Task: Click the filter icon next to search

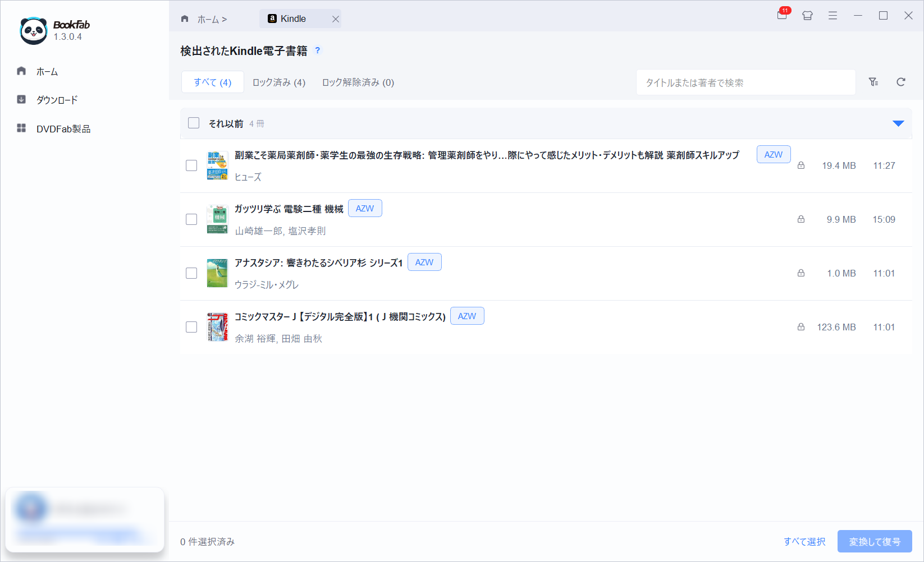Action: pyautogui.click(x=873, y=82)
